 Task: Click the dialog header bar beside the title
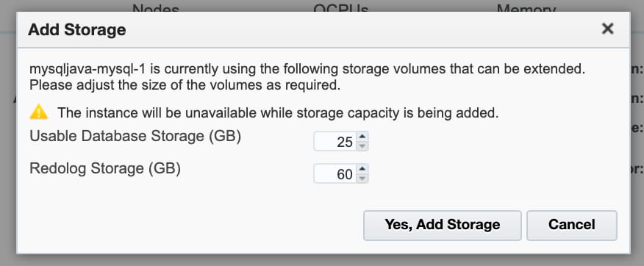tap(362, 30)
